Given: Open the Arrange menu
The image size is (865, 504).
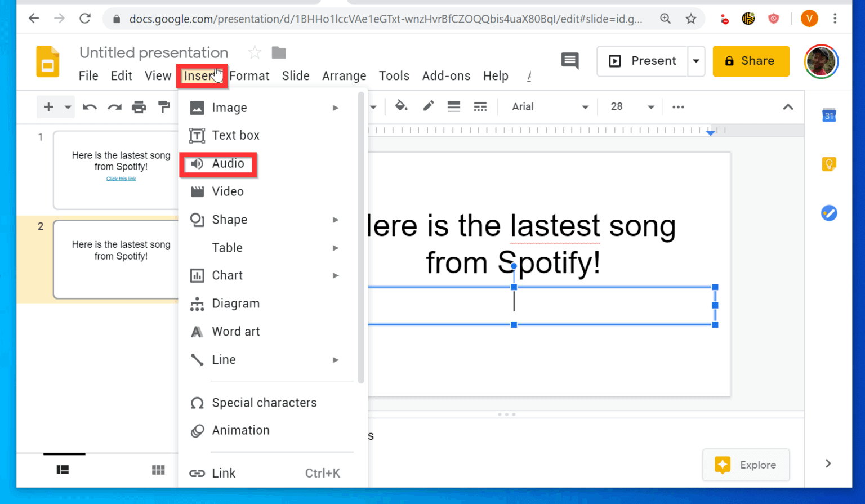Looking at the screenshot, I should click(x=344, y=76).
